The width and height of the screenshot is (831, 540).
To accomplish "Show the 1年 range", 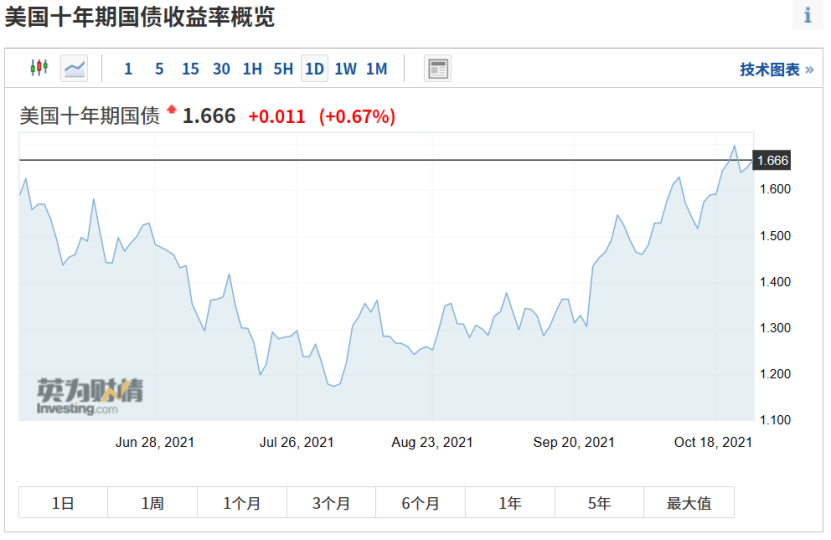I will tap(510, 503).
